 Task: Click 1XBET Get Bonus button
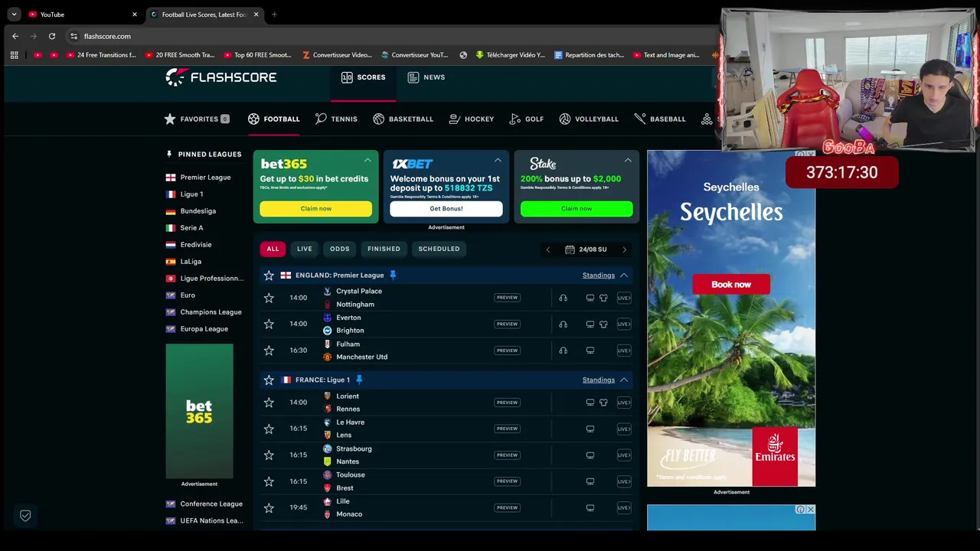(x=446, y=208)
